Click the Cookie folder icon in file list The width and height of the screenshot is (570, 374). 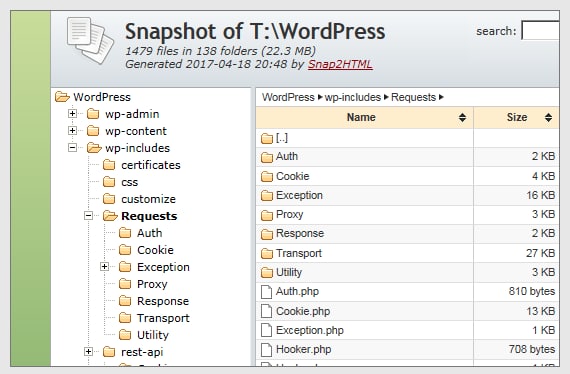click(267, 177)
